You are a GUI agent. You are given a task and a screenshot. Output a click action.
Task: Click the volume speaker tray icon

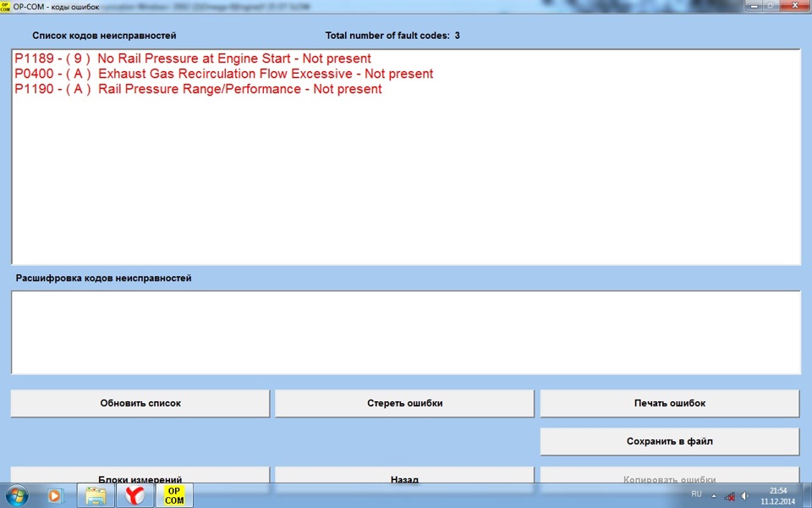pyautogui.click(x=745, y=496)
